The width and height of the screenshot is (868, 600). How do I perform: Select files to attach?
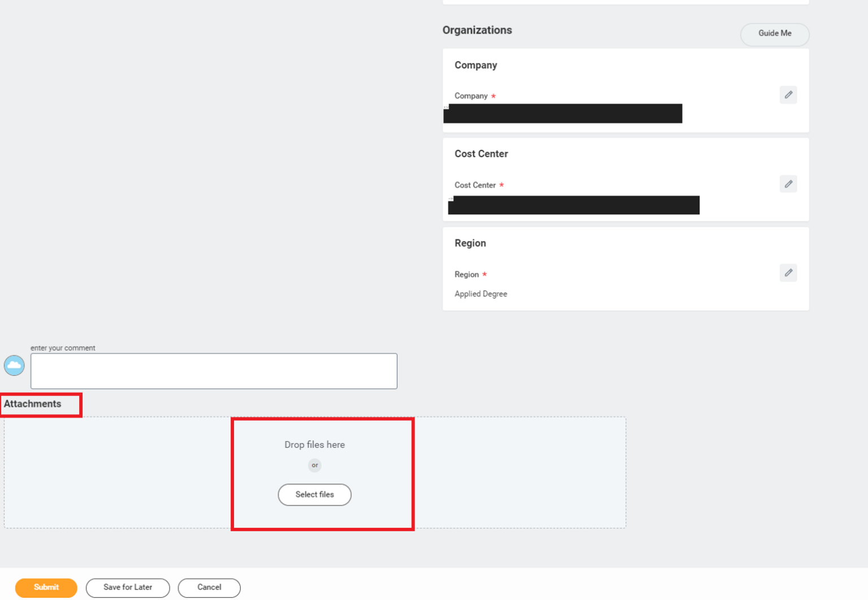coord(314,494)
